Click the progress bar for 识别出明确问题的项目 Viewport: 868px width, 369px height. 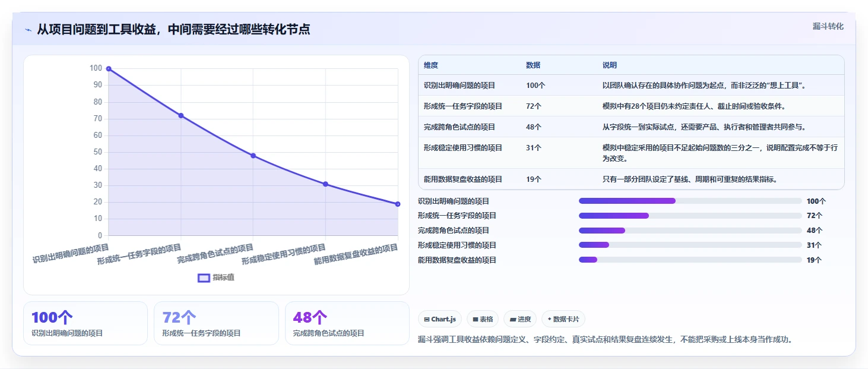[690, 201]
